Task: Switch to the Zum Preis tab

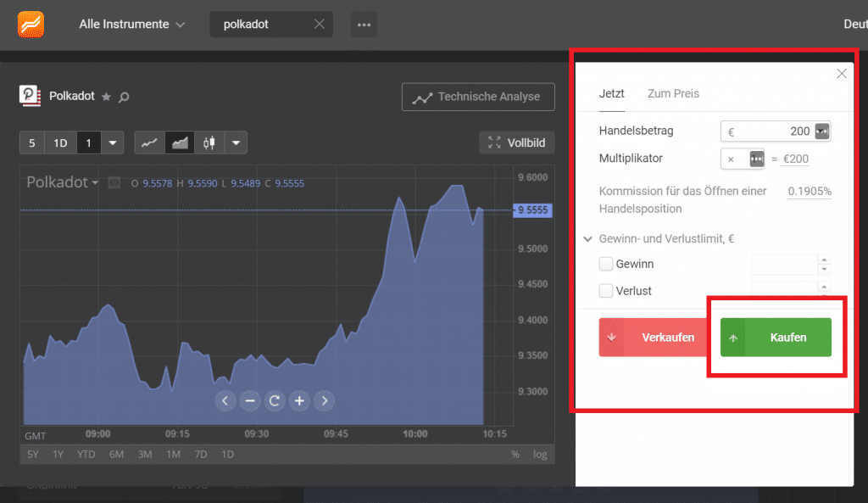Action: [673, 93]
